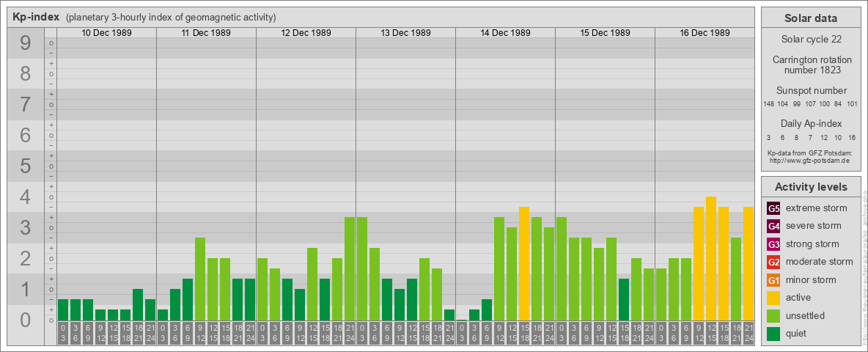
Task: Click the 11 Dec 1989 date header
Action: click(x=207, y=33)
